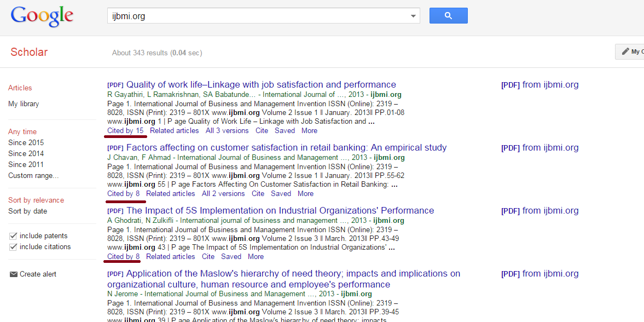Expand More under Quality of work life
Image resolution: width=644 pixels, height=322 pixels.
click(x=309, y=131)
